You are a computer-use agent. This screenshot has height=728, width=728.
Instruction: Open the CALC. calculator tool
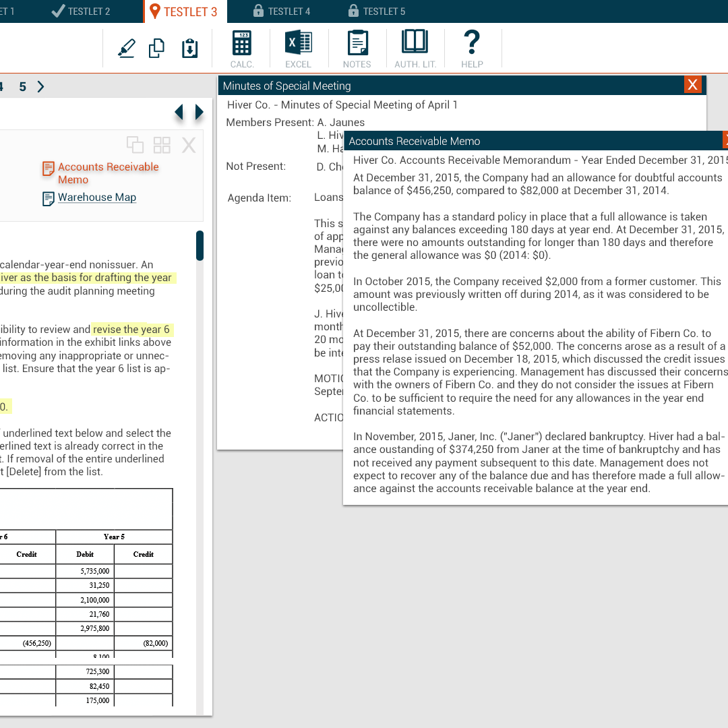(242, 49)
